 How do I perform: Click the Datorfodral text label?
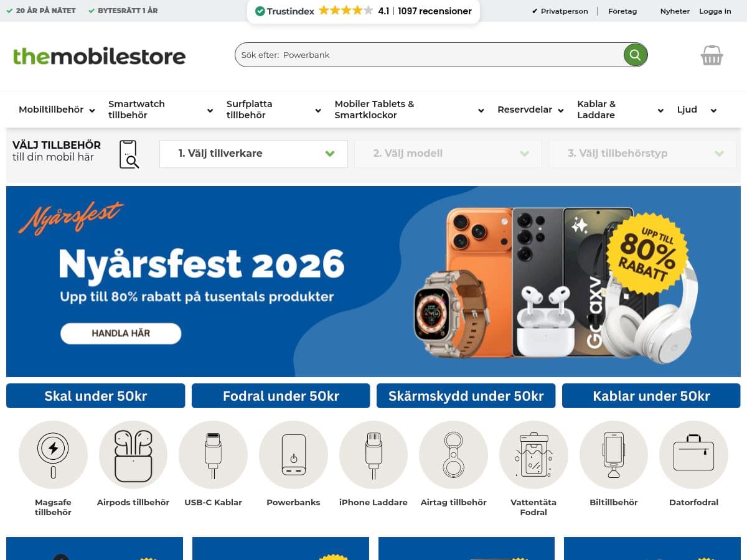(x=693, y=502)
